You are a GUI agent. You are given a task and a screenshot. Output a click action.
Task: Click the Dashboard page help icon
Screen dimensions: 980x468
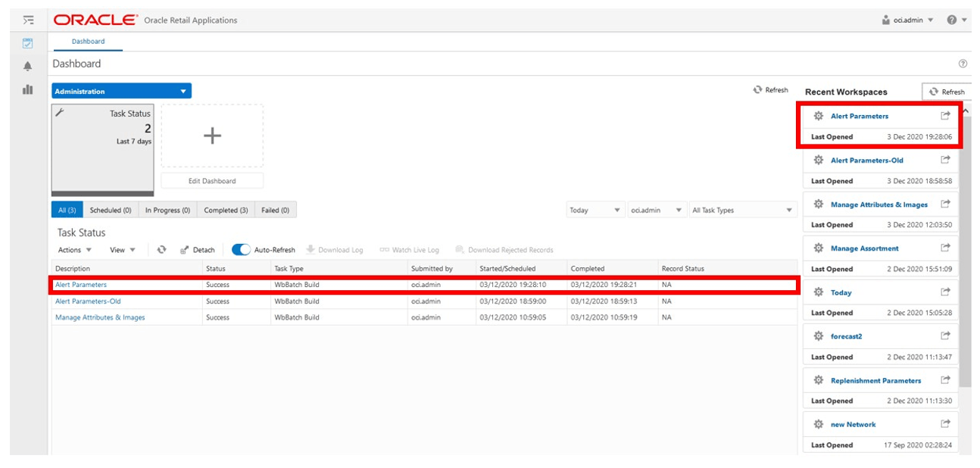963,64
